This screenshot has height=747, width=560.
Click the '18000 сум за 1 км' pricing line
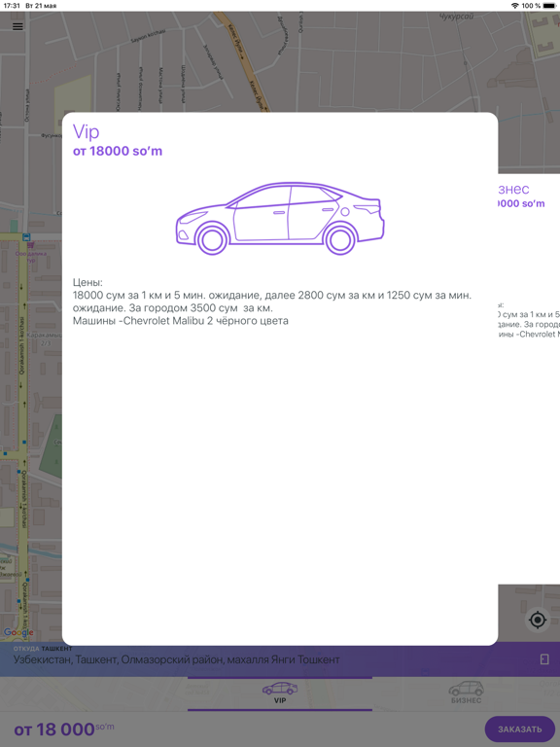(x=272, y=296)
